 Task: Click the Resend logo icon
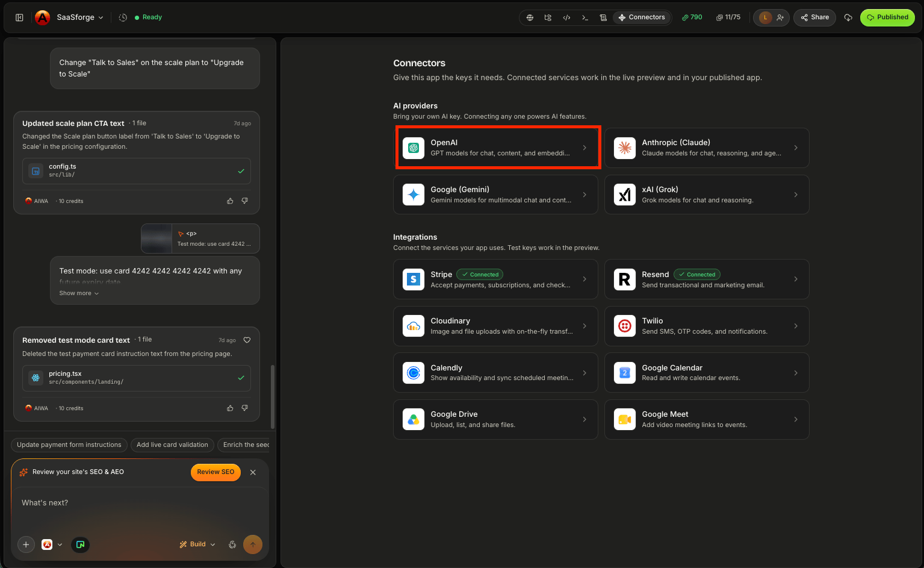pyautogui.click(x=625, y=279)
